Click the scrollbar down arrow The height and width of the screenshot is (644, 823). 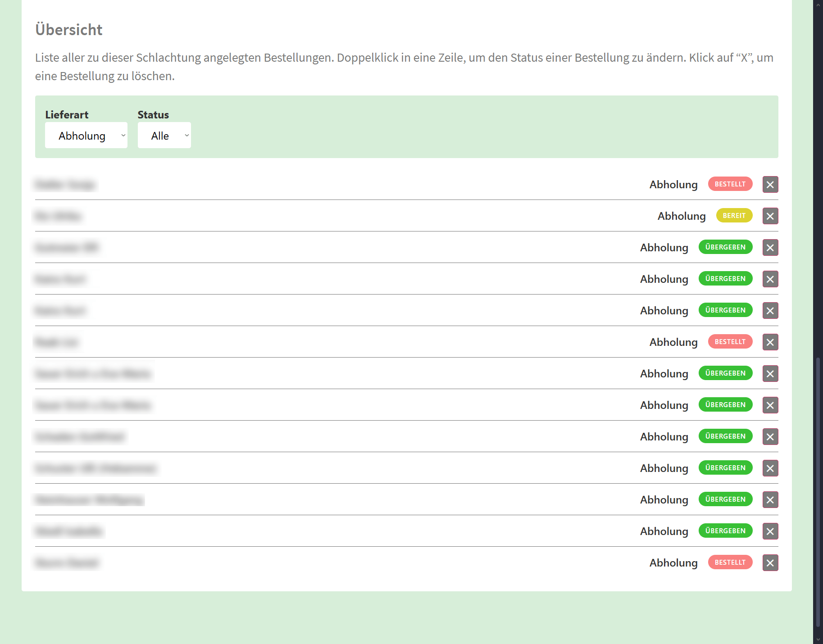818,639
